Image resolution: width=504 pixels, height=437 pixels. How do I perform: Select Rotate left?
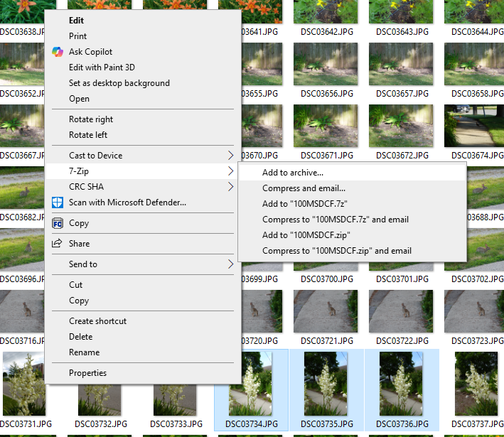(x=143, y=135)
